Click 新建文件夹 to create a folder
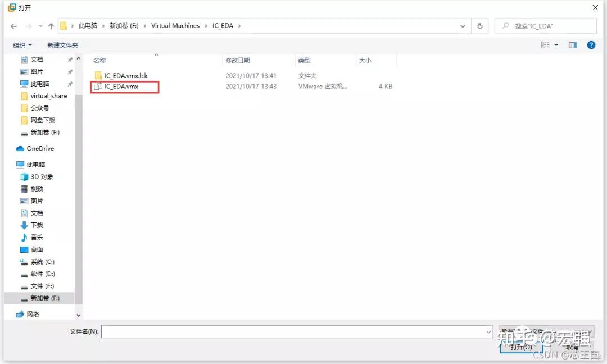The width and height of the screenshot is (607, 364). (62, 46)
